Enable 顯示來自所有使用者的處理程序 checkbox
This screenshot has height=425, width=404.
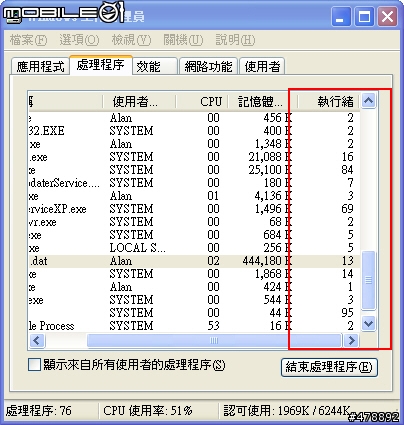point(35,365)
